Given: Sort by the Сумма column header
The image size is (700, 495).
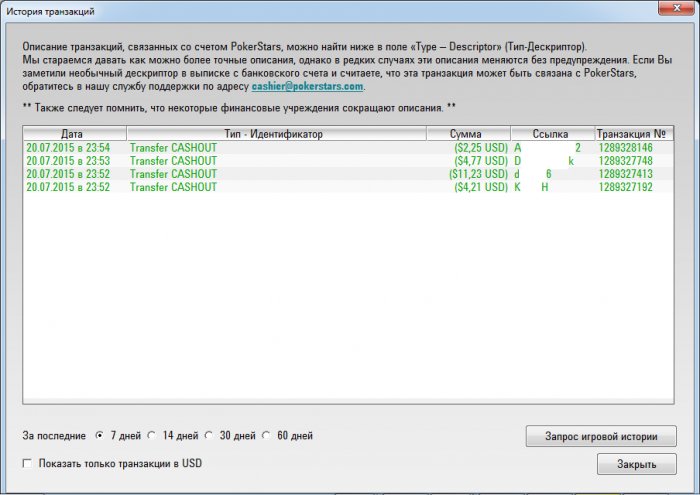Looking at the screenshot, I should point(468,134).
